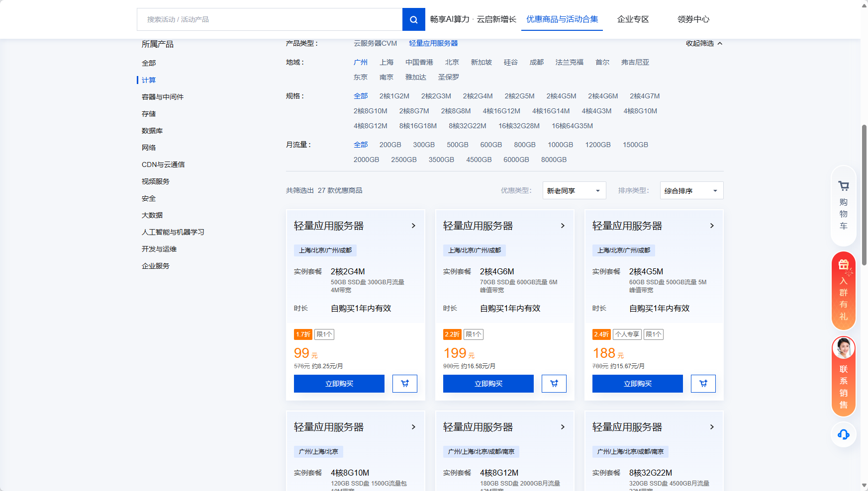This screenshot has height=491, width=868.
Task: Click 立即购买 on the 99元 server
Action: [339, 383]
